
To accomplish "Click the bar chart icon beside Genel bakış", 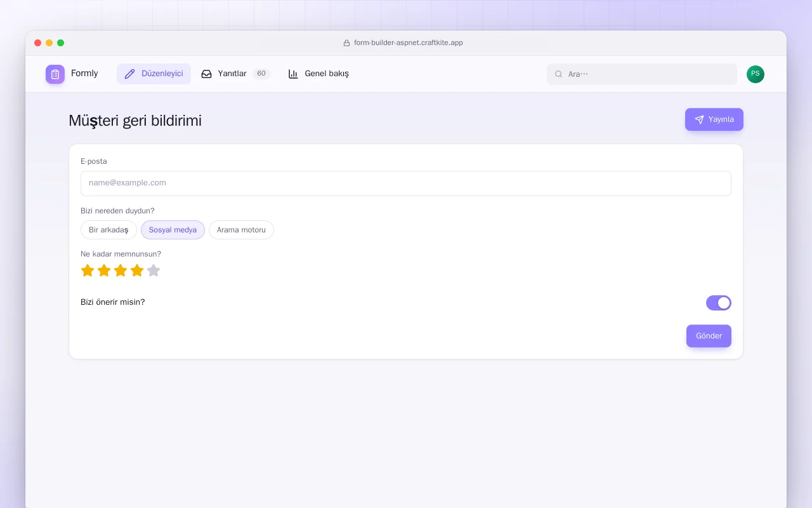I will (293, 74).
